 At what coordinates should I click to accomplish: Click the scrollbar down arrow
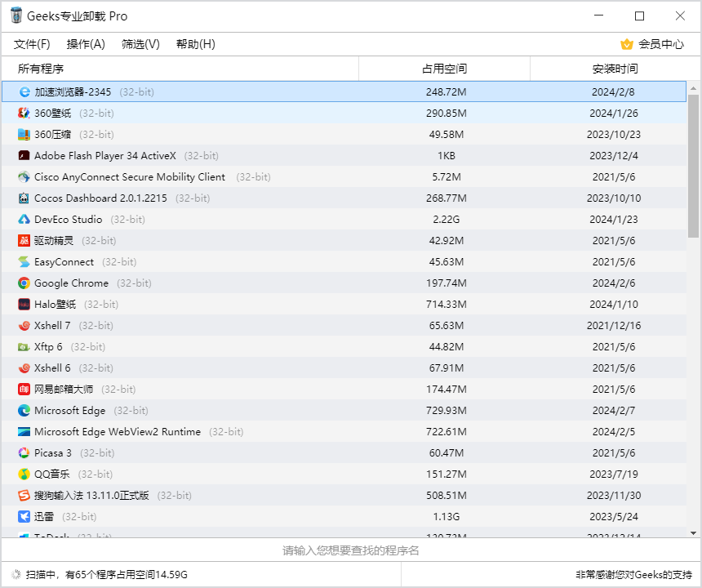pos(694,533)
